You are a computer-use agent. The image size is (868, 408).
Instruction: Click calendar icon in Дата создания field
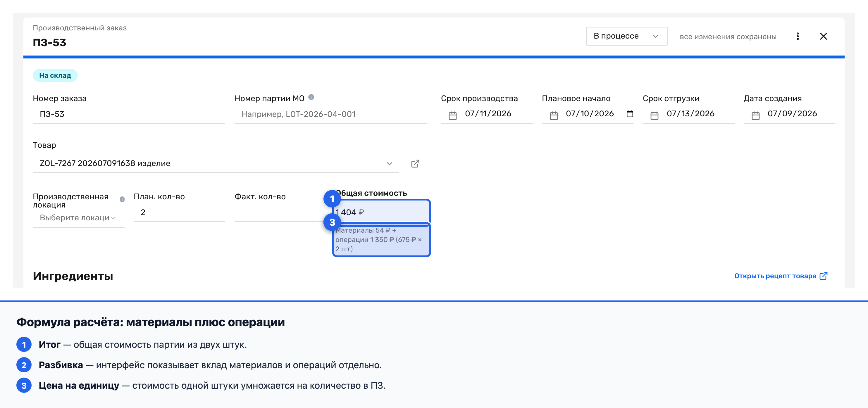755,115
